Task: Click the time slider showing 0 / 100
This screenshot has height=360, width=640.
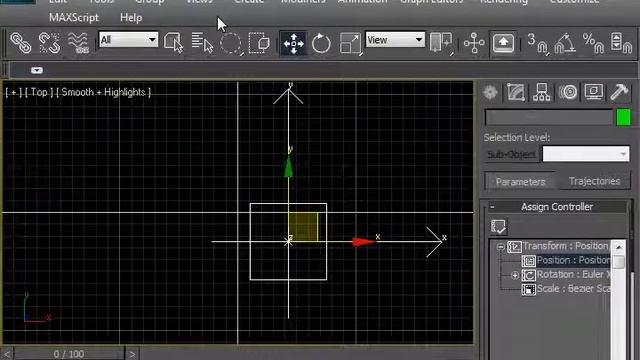Action: [69, 354]
